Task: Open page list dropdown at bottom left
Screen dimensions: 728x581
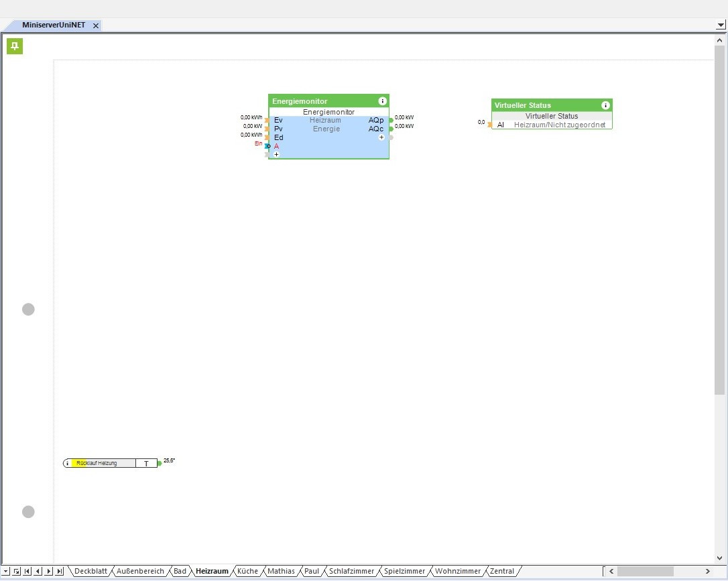Action: coord(5,571)
